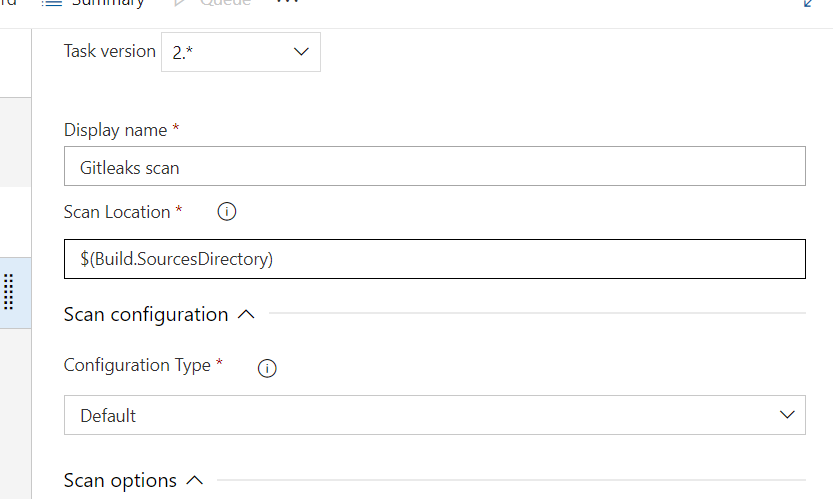833x499 pixels.
Task: Open the Configuration Type Default dropdown
Action: (x=435, y=415)
